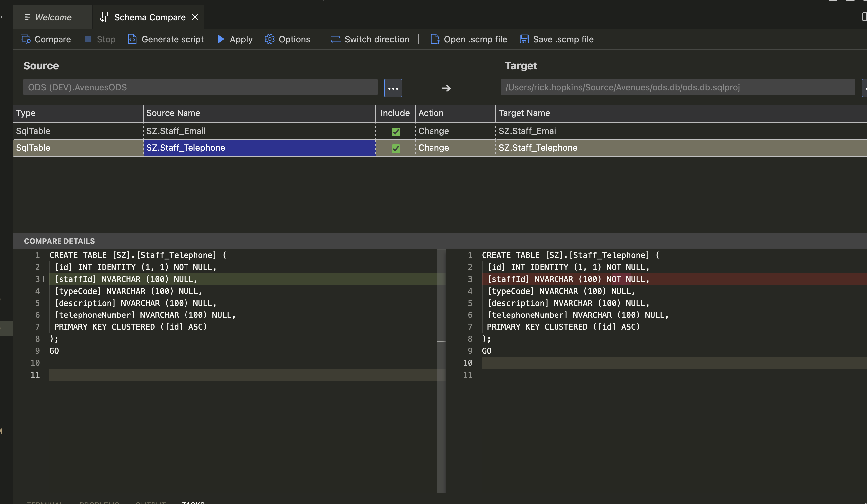Screen dimensions: 867x504
Task: Open an .scmp file
Action: tap(468, 39)
